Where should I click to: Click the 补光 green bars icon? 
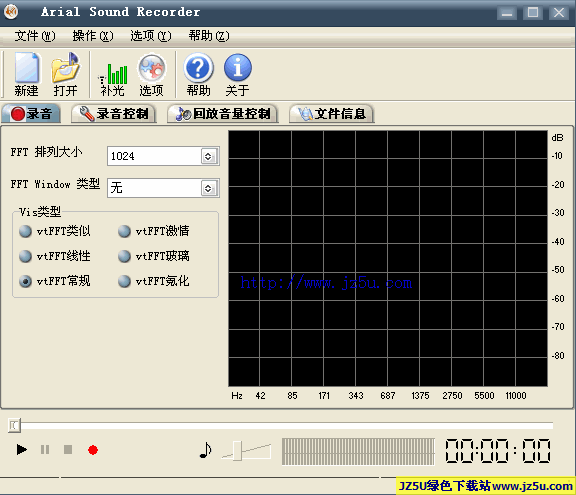coord(113,74)
